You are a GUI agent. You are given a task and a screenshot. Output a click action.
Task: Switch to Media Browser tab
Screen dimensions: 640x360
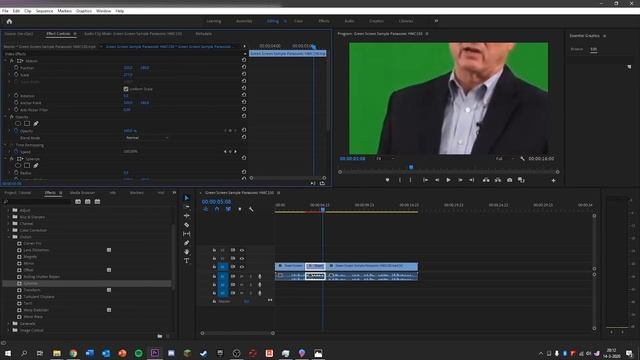[x=82, y=193]
